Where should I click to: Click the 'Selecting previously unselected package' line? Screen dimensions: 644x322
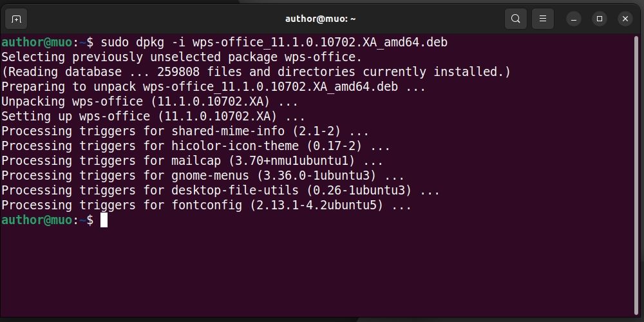181,57
